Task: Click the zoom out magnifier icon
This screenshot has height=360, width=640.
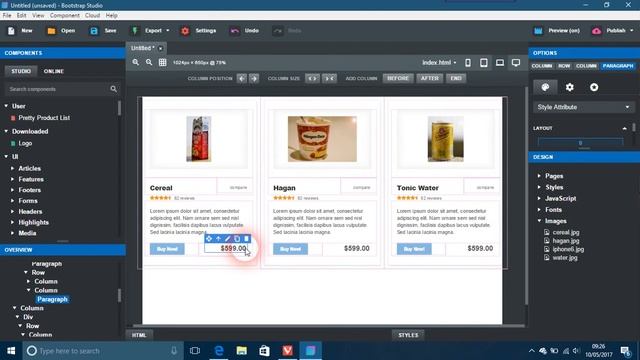Action: point(149,62)
